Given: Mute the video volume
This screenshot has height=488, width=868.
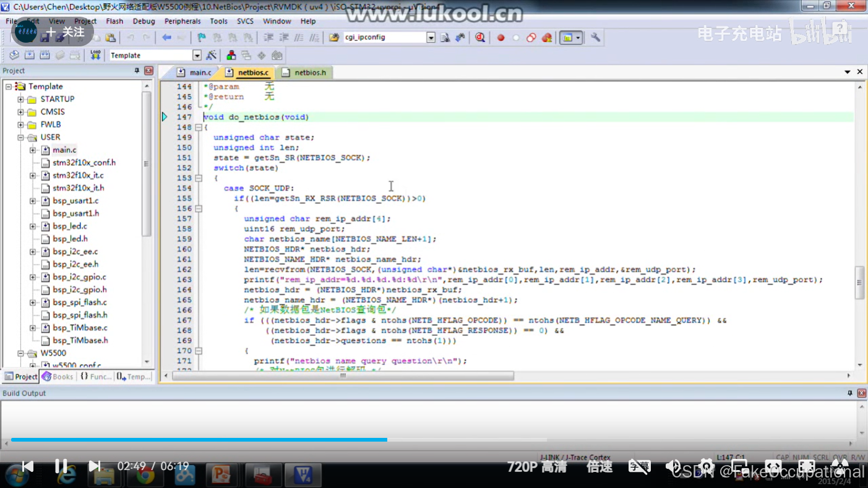Looking at the screenshot, I should (672, 466).
